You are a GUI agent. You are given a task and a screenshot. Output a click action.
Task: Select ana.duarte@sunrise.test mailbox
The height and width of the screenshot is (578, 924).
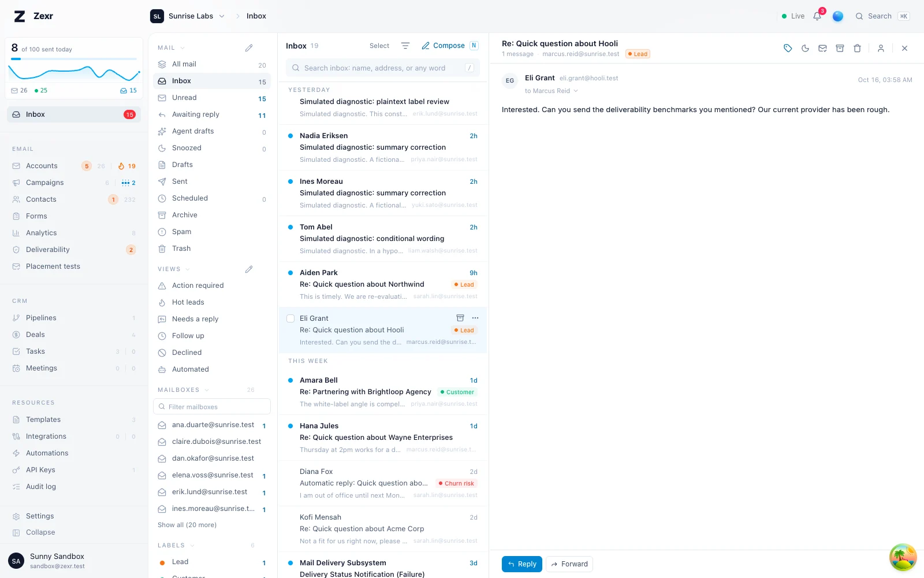click(x=212, y=425)
